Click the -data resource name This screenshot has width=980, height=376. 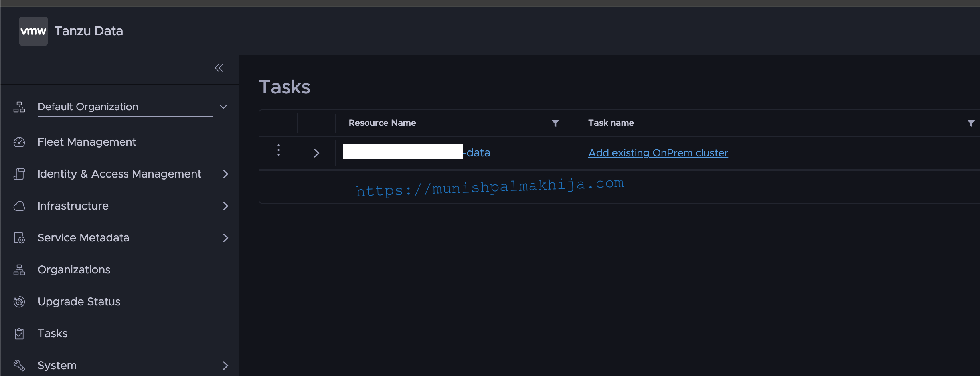[477, 153]
